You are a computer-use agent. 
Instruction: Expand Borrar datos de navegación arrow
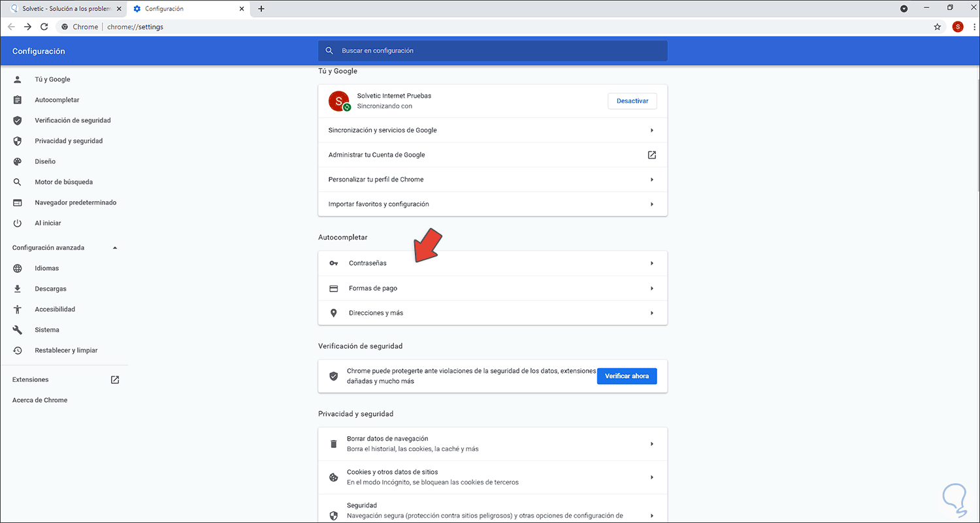click(x=652, y=444)
